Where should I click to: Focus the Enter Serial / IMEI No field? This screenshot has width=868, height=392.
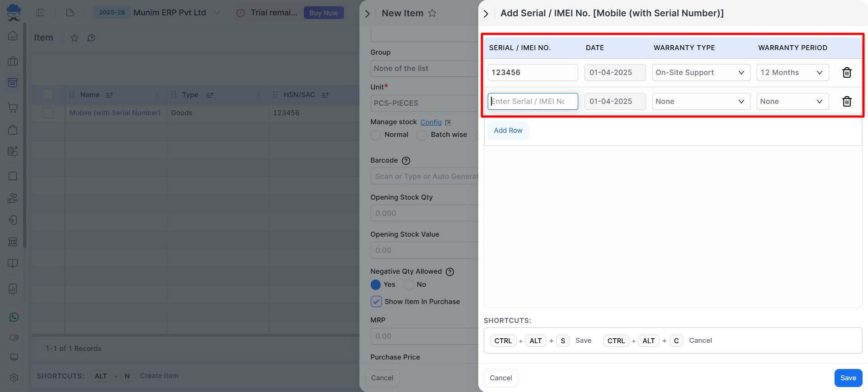click(533, 102)
